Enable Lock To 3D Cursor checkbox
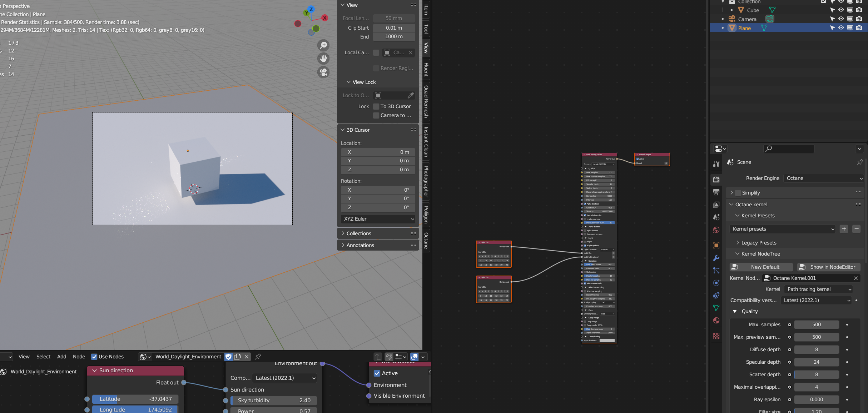This screenshot has height=413, width=868. [376, 106]
